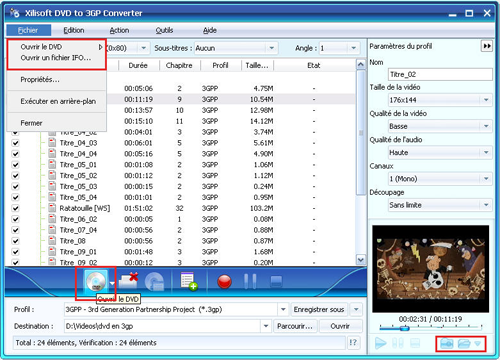Click the DVD info disc toolbar icon
The image size is (500, 360).
tap(155, 282)
